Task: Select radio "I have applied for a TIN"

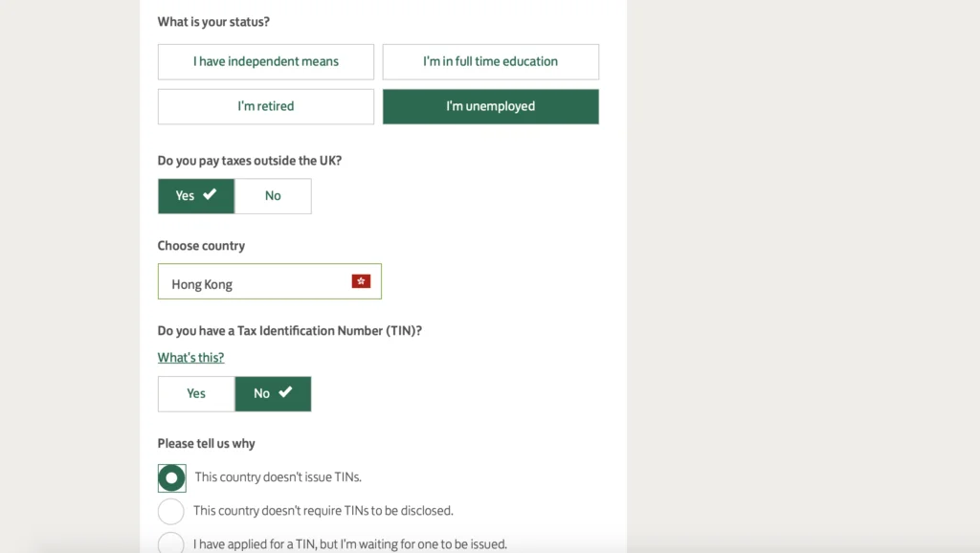Action: pos(170,542)
